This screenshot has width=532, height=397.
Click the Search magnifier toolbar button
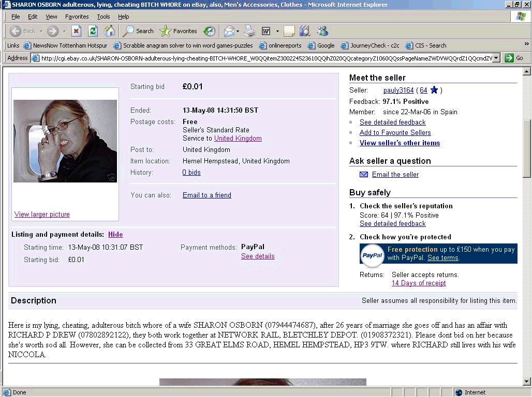coord(138,31)
